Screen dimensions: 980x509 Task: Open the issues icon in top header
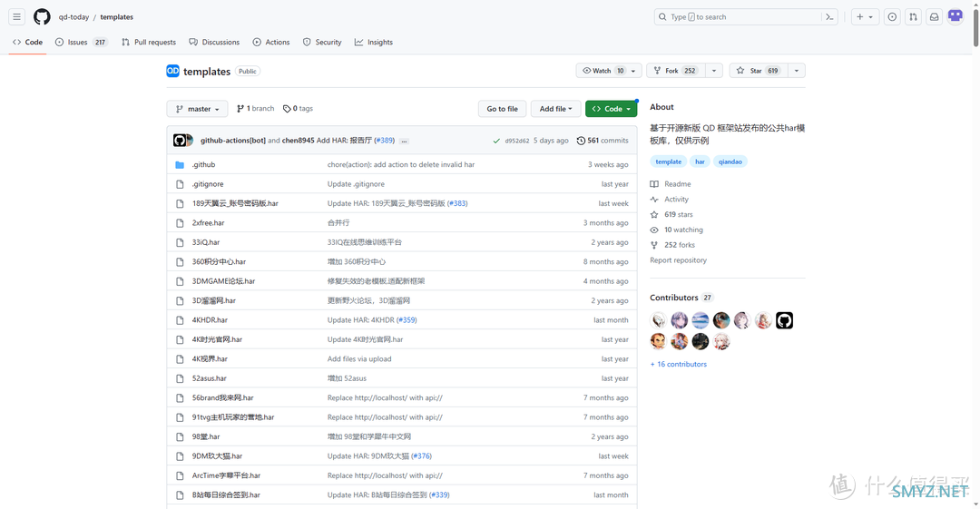(893, 17)
